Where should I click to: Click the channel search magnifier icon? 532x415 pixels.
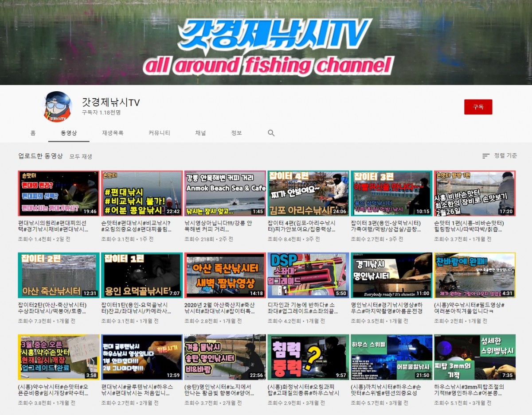click(271, 133)
